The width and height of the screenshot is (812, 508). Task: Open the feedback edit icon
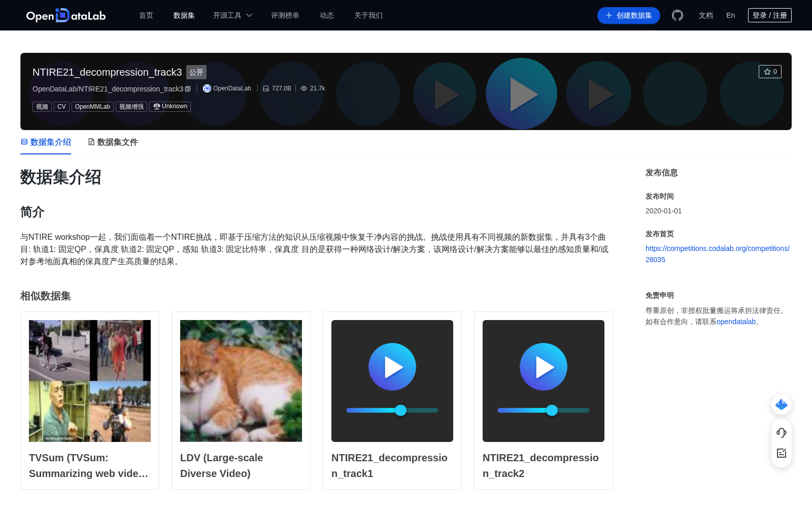782,453
